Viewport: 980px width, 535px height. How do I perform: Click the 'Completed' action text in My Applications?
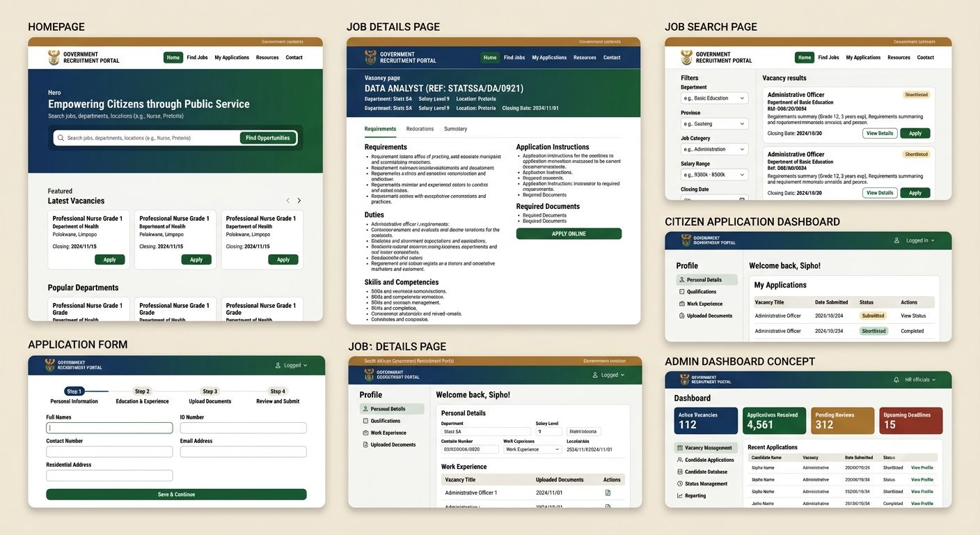tap(912, 331)
